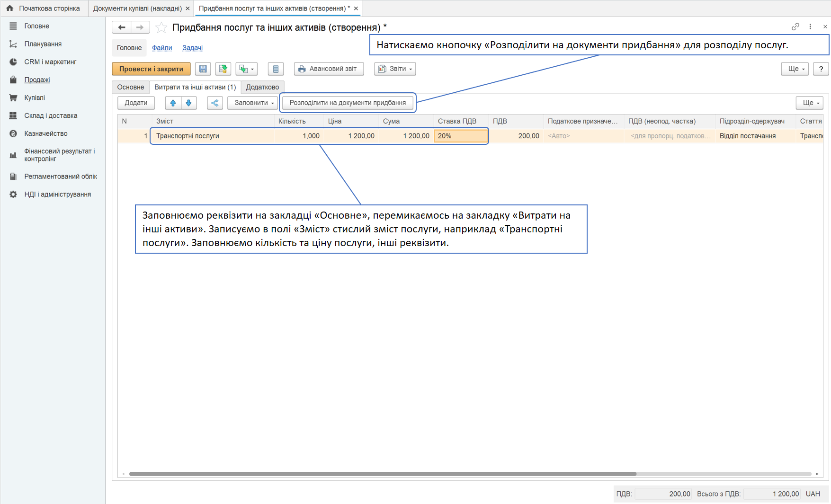Go forward with the right arrow
Viewport: 831px width, 504px height.
click(x=140, y=27)
